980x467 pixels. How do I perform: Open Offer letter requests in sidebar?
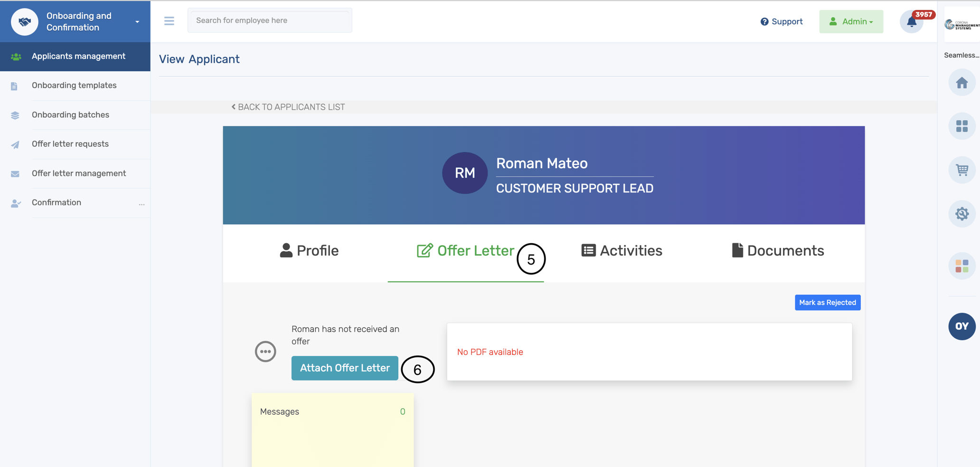[75, 144]
